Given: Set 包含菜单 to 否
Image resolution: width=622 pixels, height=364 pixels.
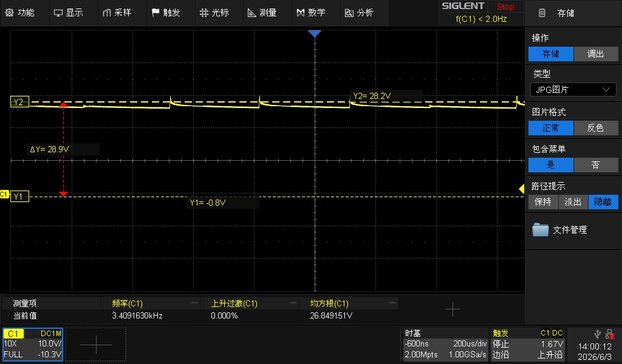Looking at the screenshot, I should click(595, 165).
